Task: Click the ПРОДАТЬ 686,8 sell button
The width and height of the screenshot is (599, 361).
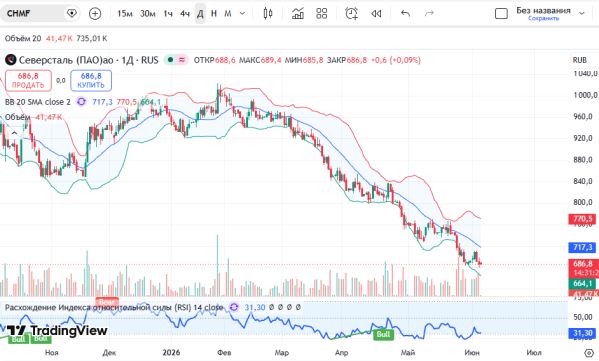Action: pos(28,80)
